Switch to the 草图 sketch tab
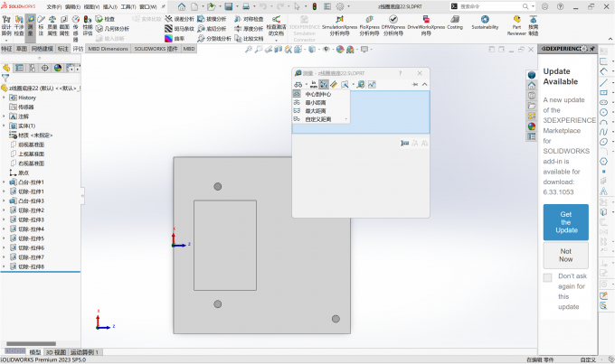This screenshot has height=364, width=615. 21,49
